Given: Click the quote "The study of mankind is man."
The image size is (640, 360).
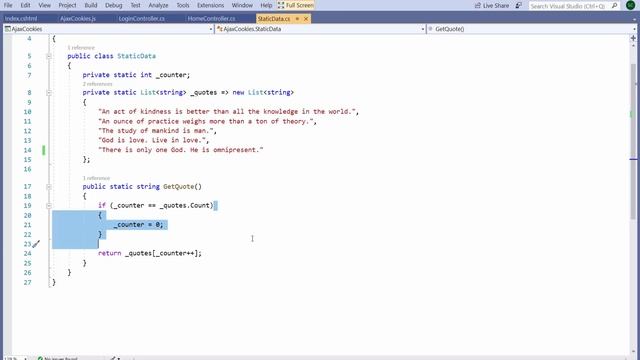Looking at the screenshot, I should tap(156, 131).
